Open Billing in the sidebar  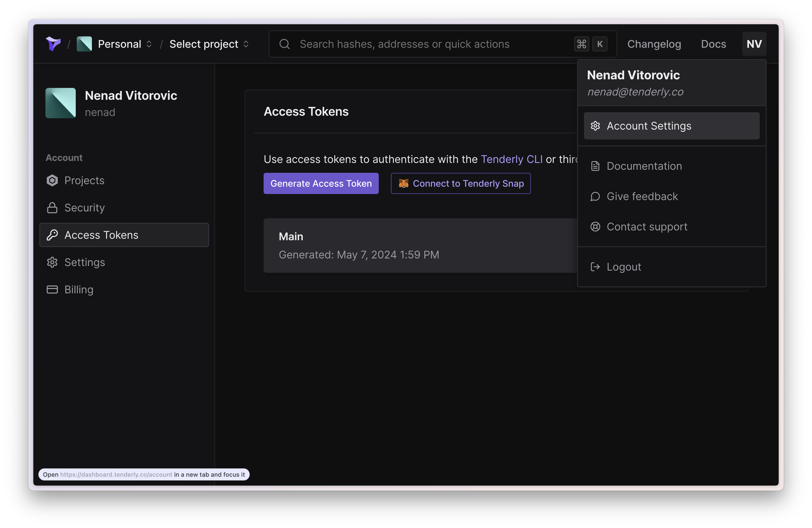[124, 290]
